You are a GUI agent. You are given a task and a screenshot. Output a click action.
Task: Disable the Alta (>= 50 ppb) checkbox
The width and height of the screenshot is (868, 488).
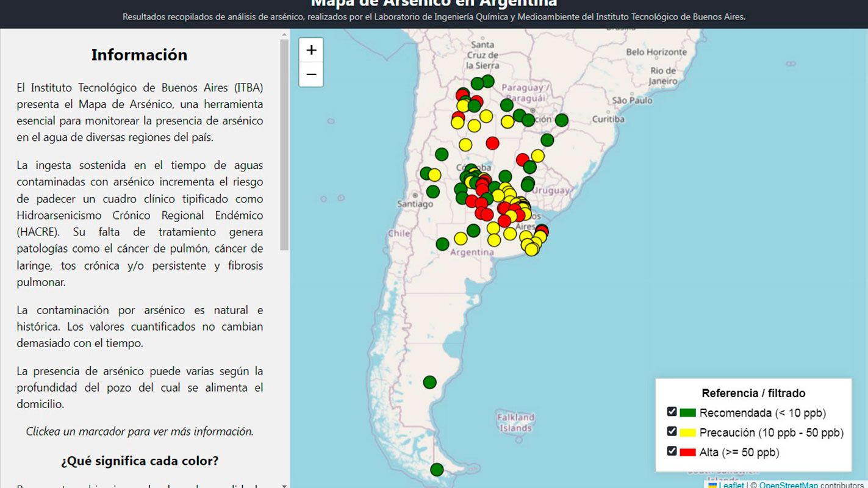coord(672,451)
